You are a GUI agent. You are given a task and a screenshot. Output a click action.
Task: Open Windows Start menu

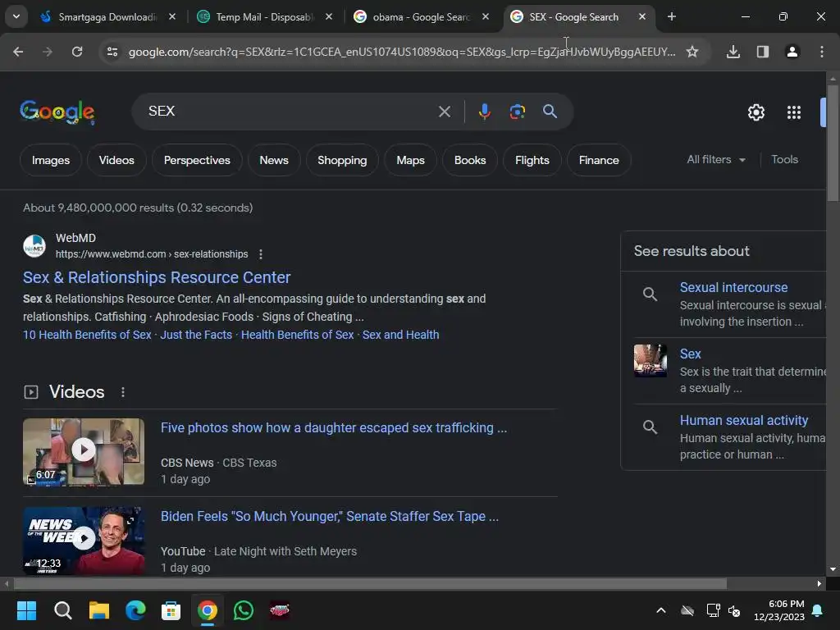[26, 610]
